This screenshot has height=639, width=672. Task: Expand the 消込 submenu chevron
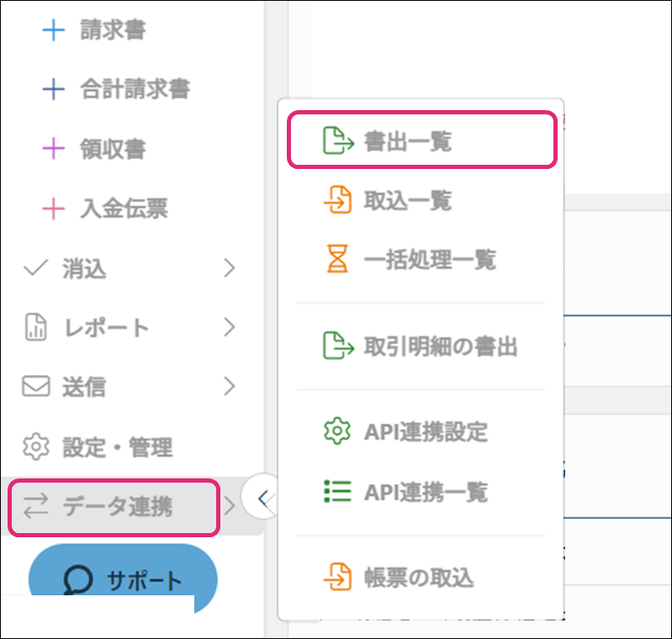pos(230,269)
